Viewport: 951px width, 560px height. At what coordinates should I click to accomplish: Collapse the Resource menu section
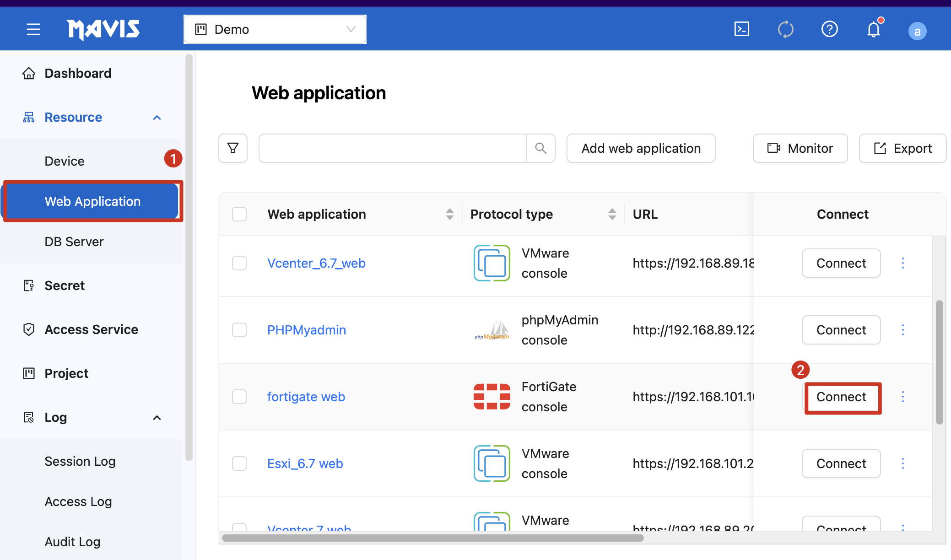(x=157, y=118)
